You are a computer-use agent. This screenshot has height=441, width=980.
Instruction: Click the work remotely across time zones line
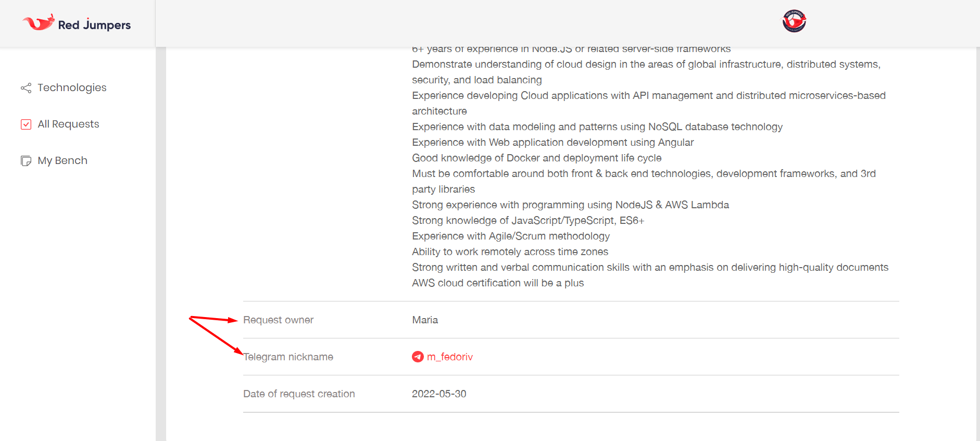coord(510,251)
